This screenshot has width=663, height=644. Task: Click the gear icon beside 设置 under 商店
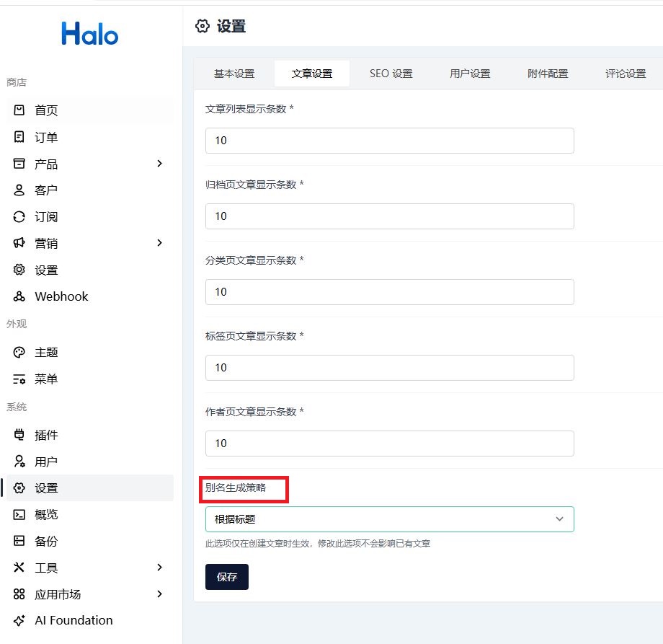[19, 270]
